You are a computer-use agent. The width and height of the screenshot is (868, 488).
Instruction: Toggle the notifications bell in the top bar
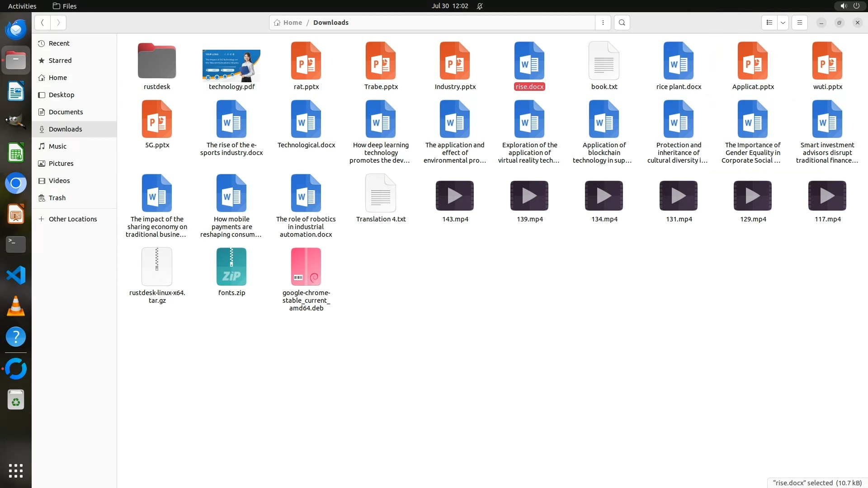point(480,6)
